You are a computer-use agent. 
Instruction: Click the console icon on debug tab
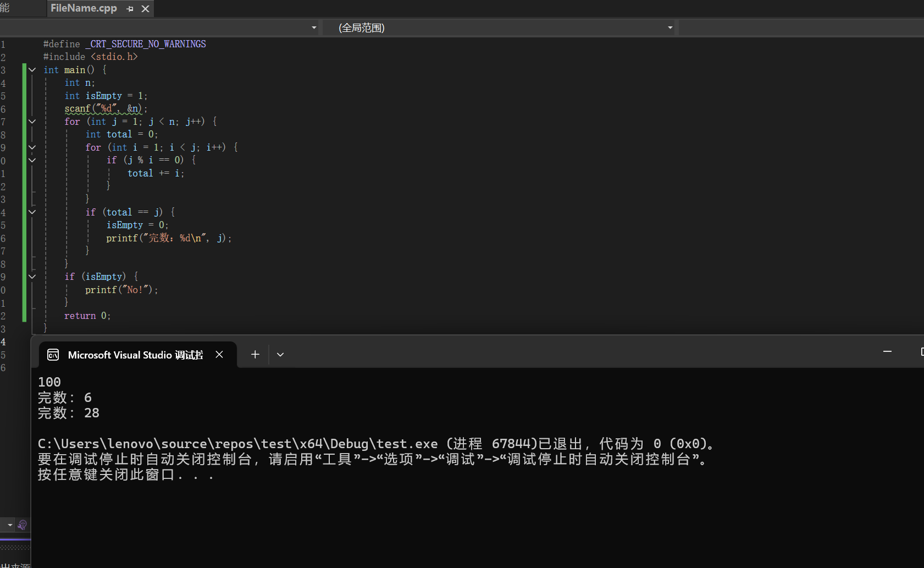(x=53, y=355)
